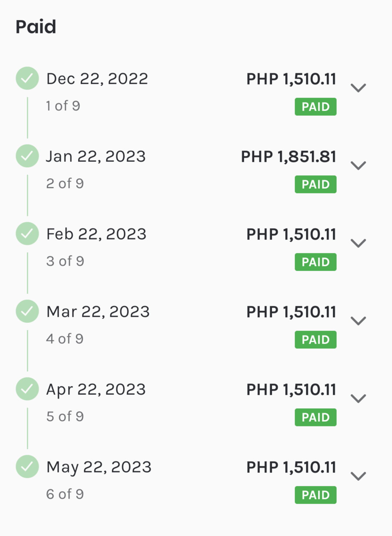Expand the May 22, 2023 installment chevron
392x536 pixels.
click(x=358, y=476)
